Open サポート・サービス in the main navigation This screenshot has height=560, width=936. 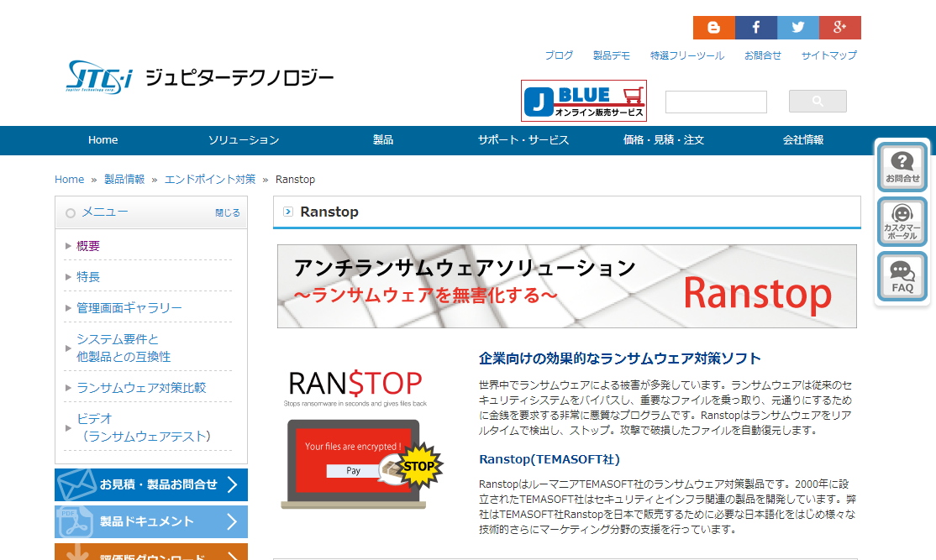coord(523,140)
